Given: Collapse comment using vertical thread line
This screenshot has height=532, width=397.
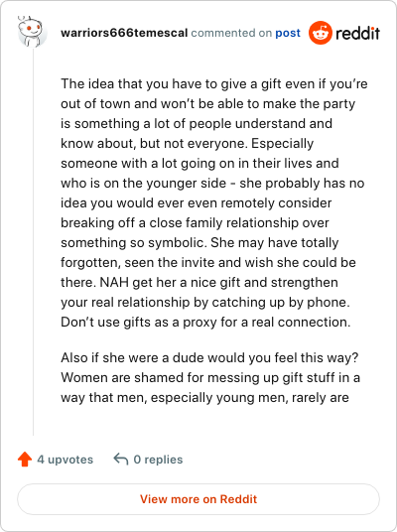Looking at the screenshot, I should pos(34,241).
